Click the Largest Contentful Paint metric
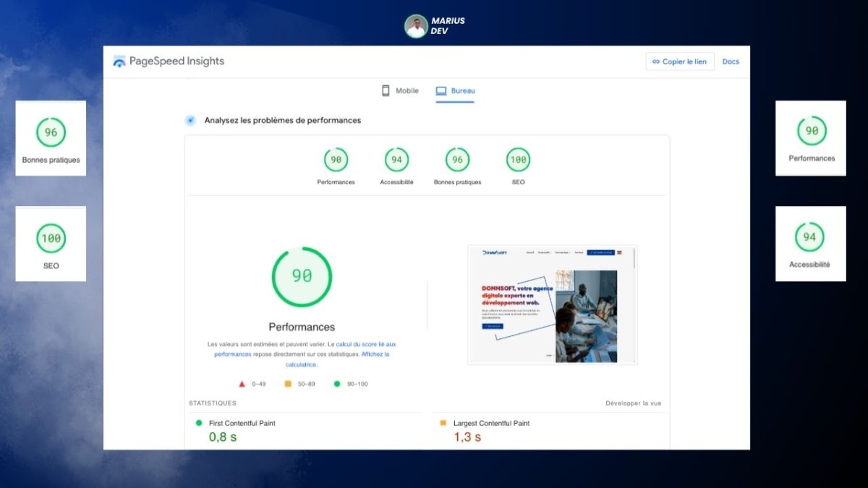This screenshot has width=868, height=488. [x=491, y=423]
